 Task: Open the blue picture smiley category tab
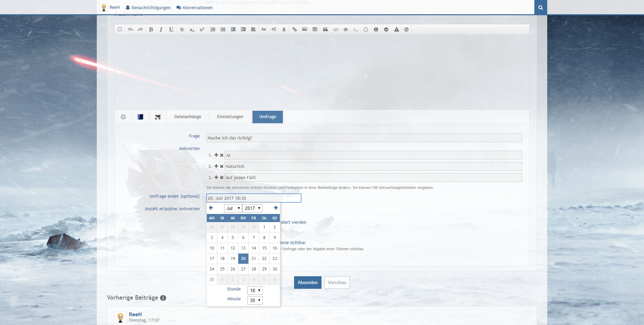[x=140, y=117]
